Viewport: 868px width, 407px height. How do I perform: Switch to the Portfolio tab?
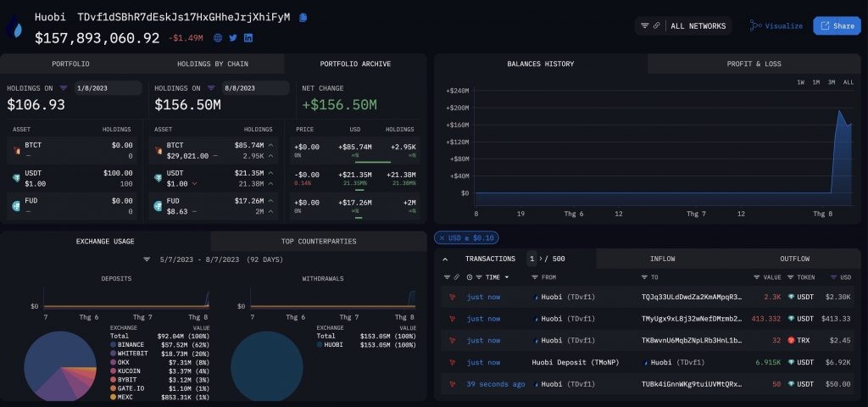[x=71, y=64]
